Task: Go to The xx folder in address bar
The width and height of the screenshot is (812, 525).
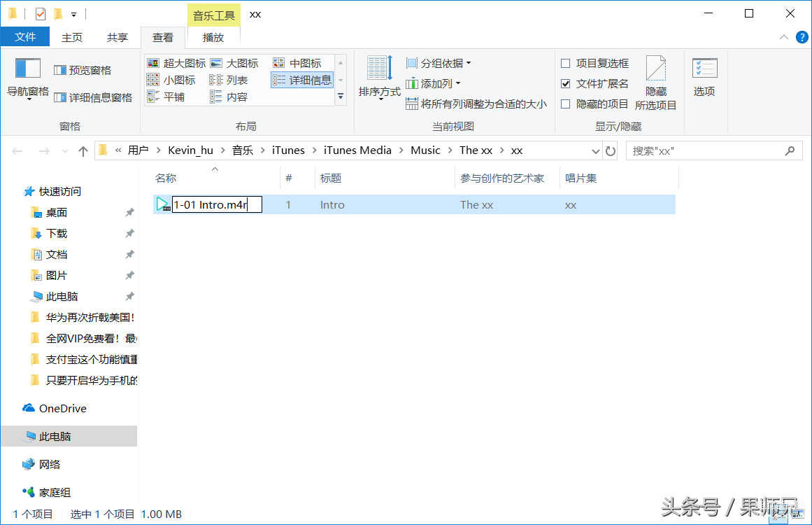Action: (476, 150)
